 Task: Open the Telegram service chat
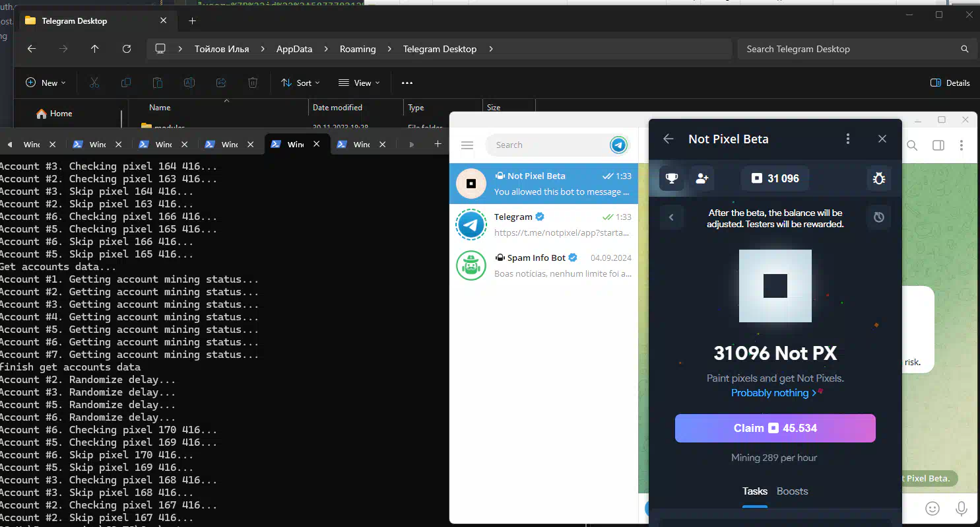544,225
